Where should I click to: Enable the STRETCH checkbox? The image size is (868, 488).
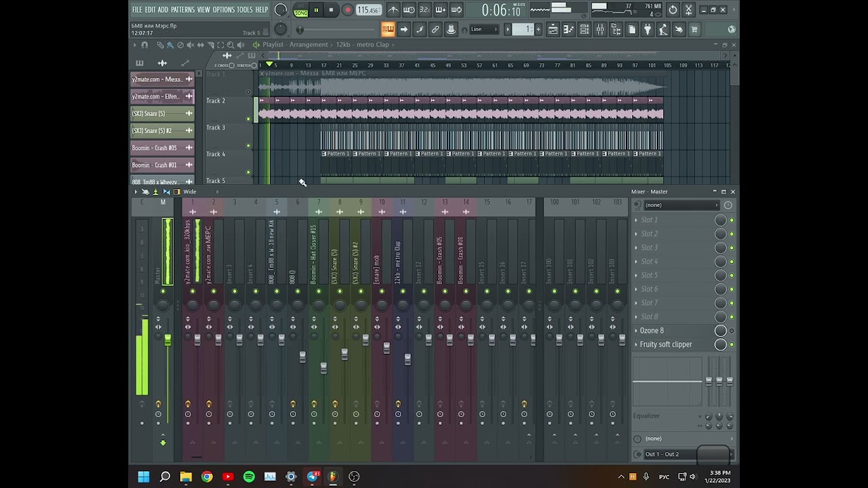pyautogui.click(x=254, y=65)
